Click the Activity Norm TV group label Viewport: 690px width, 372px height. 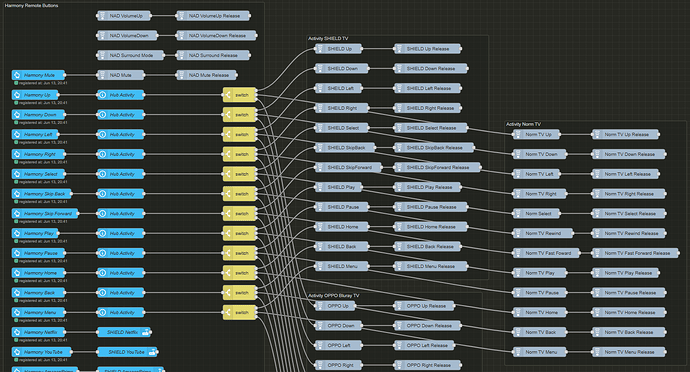(x=523, y=125)
